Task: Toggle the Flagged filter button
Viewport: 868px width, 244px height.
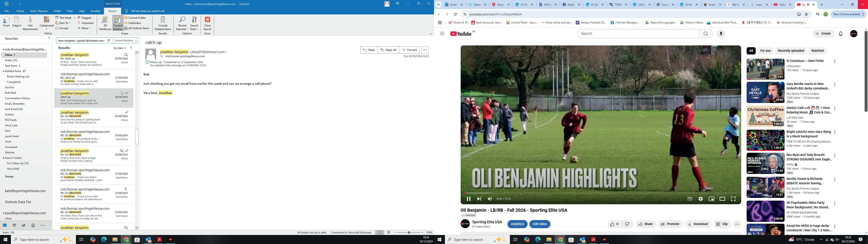Action: (85, 18)
